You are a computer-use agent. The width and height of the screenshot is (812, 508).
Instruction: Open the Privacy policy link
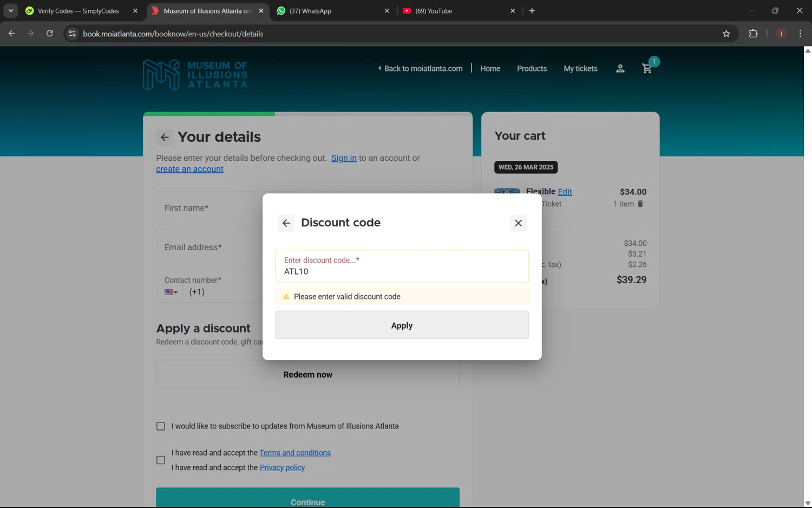coord(282,468)
